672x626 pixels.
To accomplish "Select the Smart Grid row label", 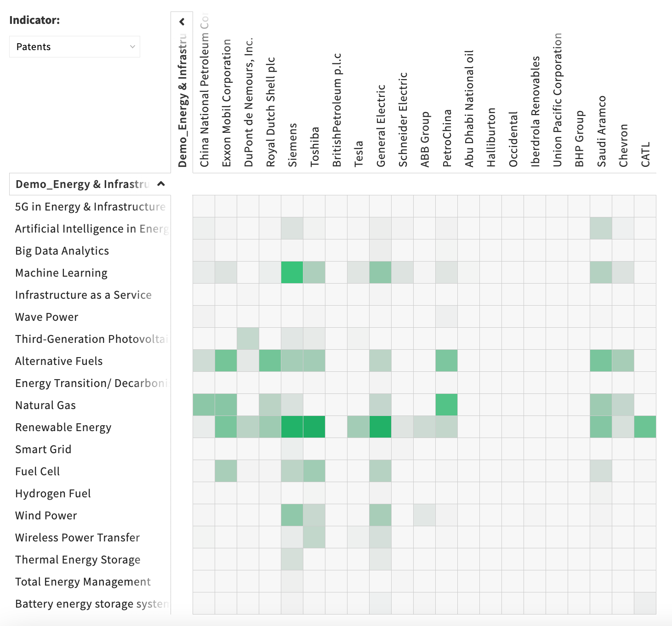I will click(43, 450).
